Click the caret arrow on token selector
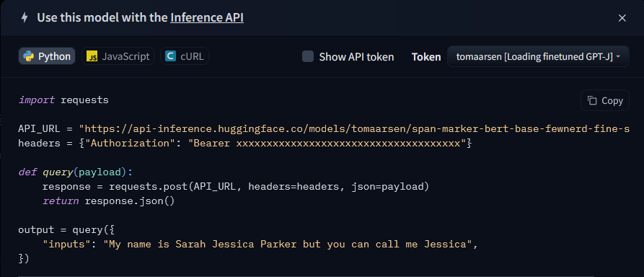The height and width of the screenshot is (277, 644). point(618,57)
